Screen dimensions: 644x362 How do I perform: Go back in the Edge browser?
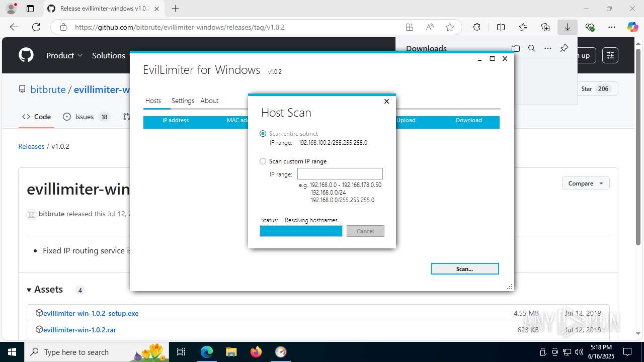tap(14, 27)
